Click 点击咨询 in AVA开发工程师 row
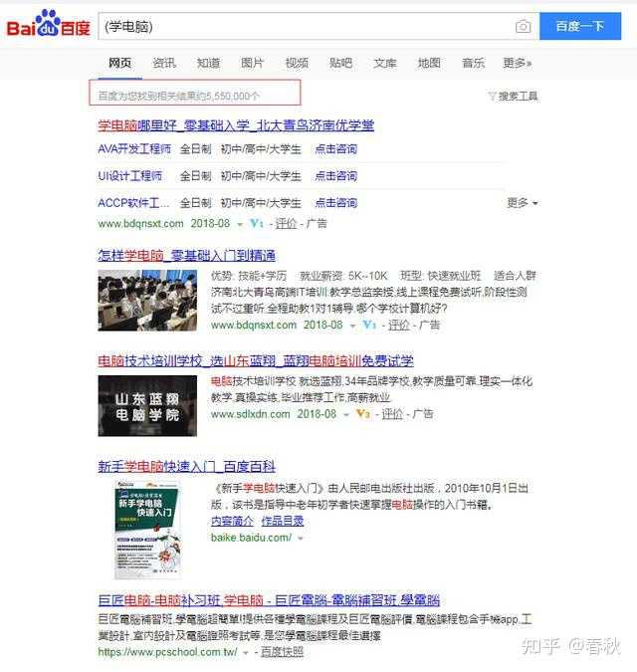 335,149
